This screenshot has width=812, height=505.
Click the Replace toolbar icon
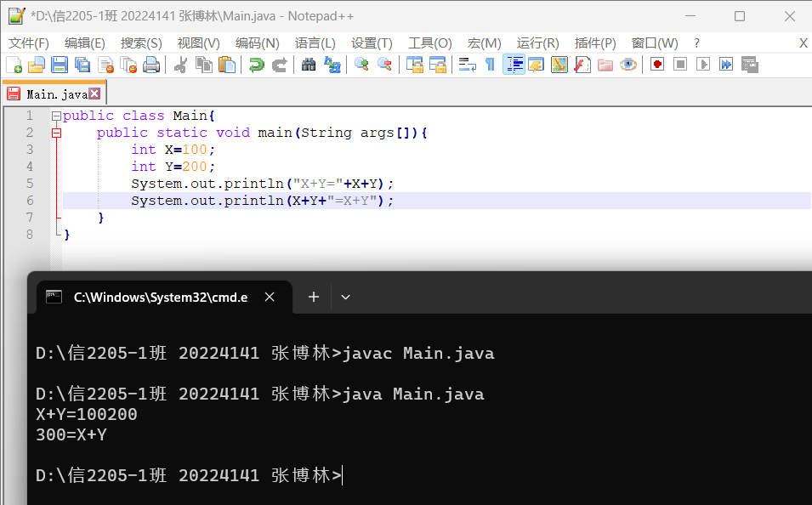click(x=332, y=65)
